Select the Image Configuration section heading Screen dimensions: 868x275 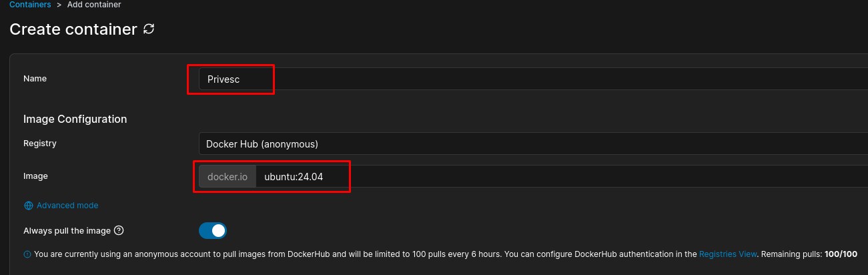coord(75,119)
